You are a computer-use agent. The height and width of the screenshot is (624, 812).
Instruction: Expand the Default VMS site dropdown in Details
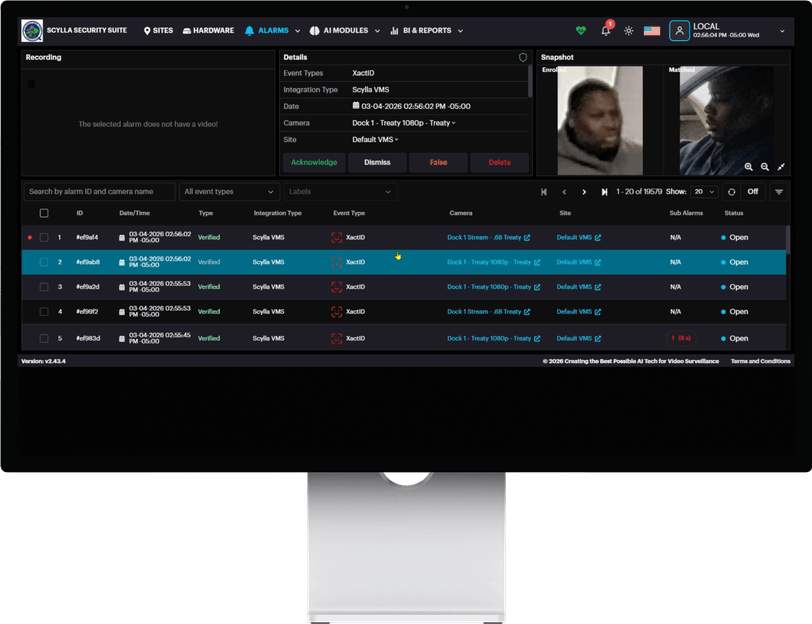pyautogui.click(x=375, y=139)
